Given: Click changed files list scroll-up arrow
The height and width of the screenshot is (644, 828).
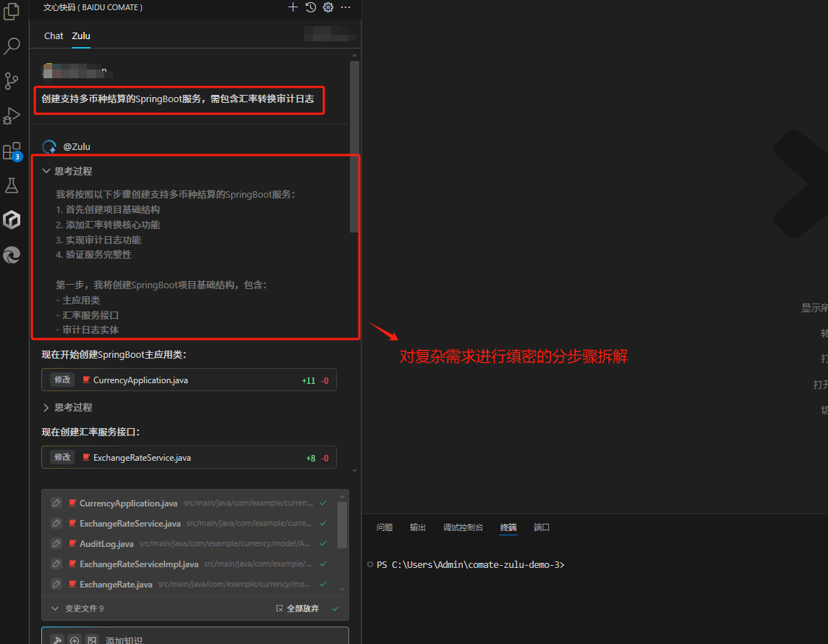Looking at the screenshot, I should (x=342, y=496).
